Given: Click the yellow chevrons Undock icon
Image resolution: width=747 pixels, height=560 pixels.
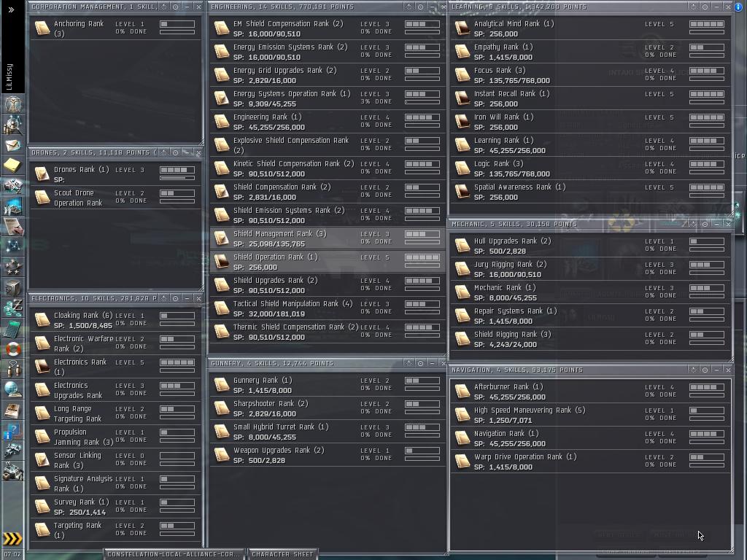Looking at the screenshot, I should click(13, 539).
